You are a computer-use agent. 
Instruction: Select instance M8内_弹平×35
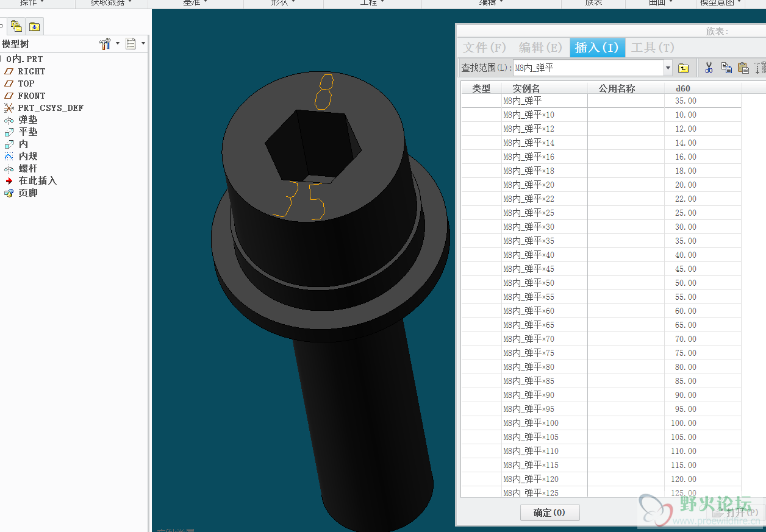(529, 241)
